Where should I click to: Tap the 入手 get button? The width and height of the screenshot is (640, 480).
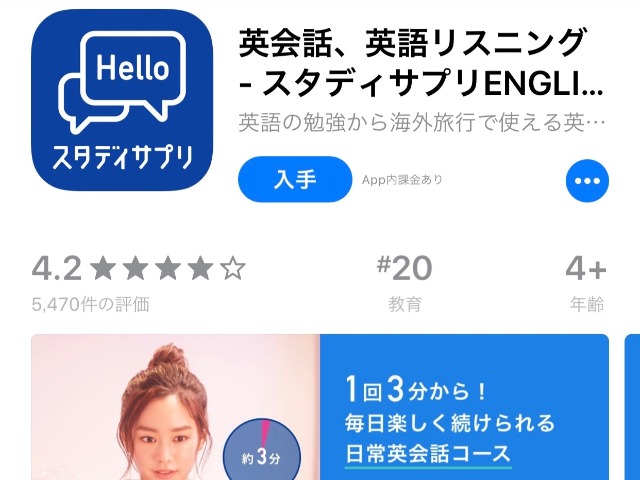295,179
